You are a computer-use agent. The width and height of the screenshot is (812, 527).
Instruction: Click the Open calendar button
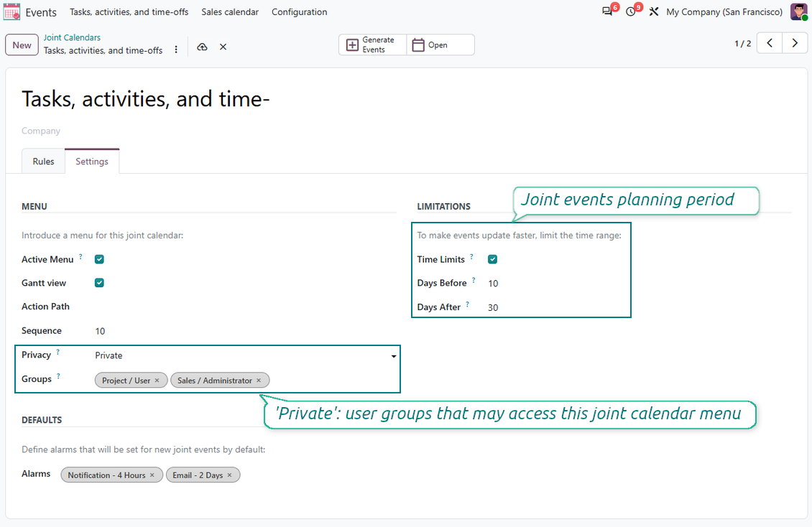click(440, 45)
